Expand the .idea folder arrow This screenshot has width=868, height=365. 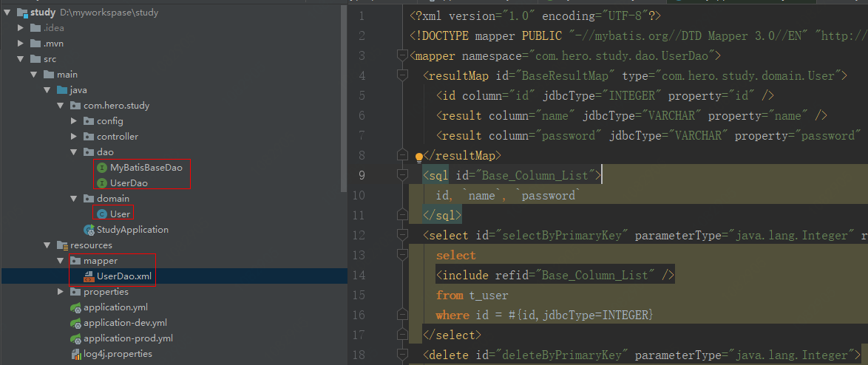21,27
